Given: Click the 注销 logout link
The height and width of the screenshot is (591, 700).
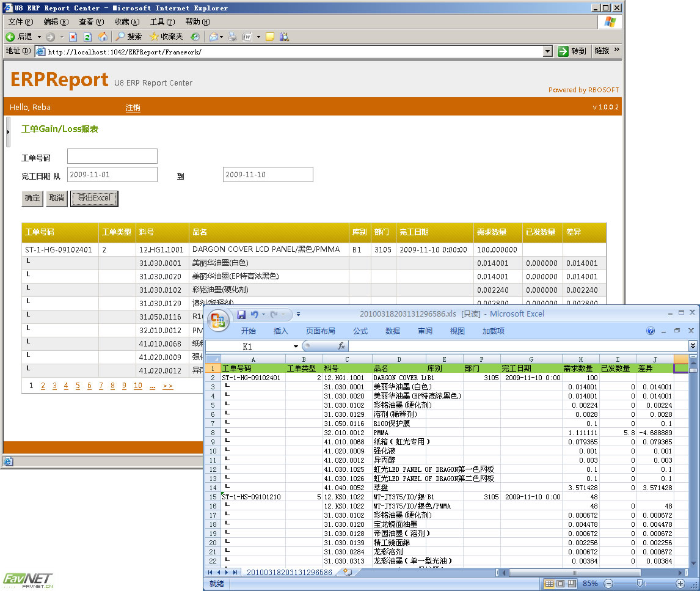Looking at the screenshot, I should click(133, 108).
